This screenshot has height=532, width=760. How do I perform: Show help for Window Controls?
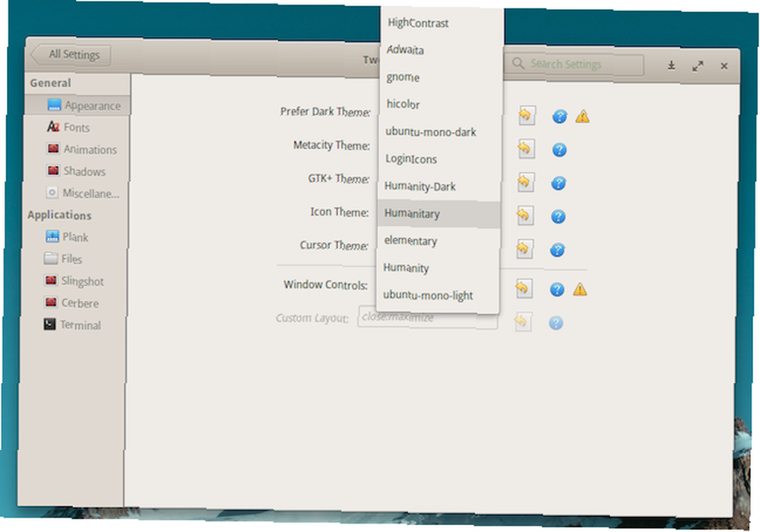pos(557,290)
